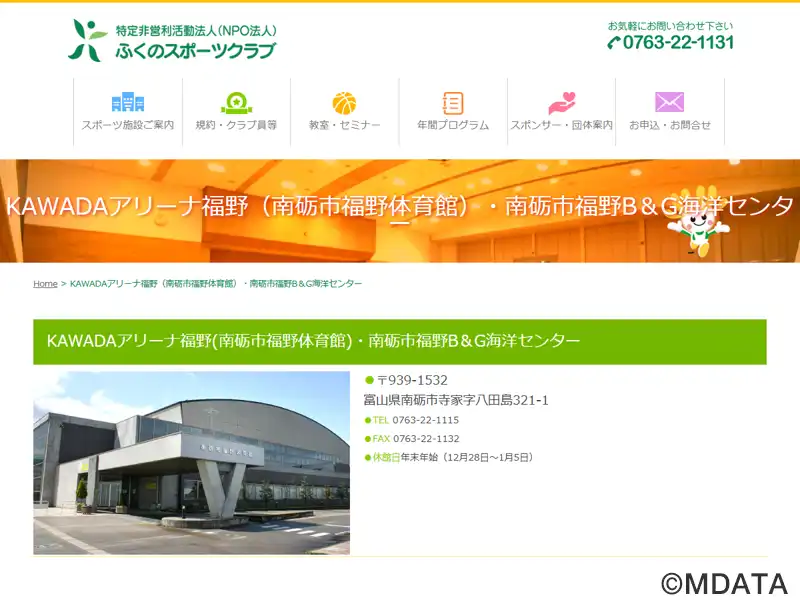Click the KAWADAアリーナ福野 breadcrumb text

click(x=216, y=284)
